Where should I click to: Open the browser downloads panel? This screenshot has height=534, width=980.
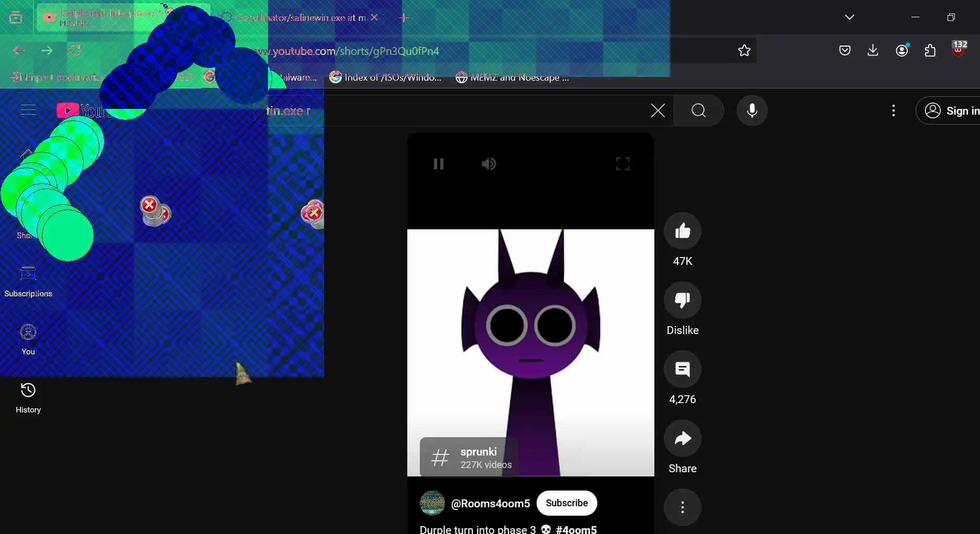point(873,50)
